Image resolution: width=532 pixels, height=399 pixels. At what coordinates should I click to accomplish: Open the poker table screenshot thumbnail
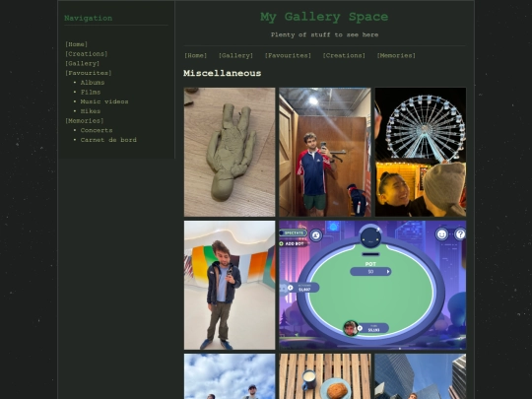pyautogui.click(x=372, y=285)
